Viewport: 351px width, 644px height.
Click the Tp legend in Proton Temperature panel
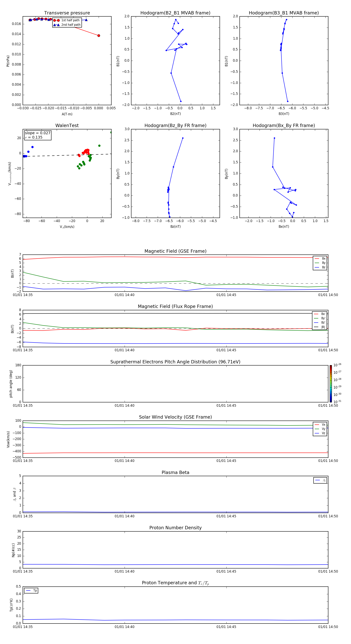click(31, 591)
